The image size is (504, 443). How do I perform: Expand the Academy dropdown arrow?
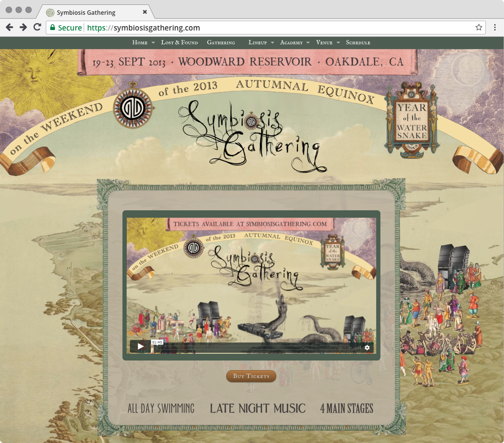pyautogui.click(x=308, y=43)
